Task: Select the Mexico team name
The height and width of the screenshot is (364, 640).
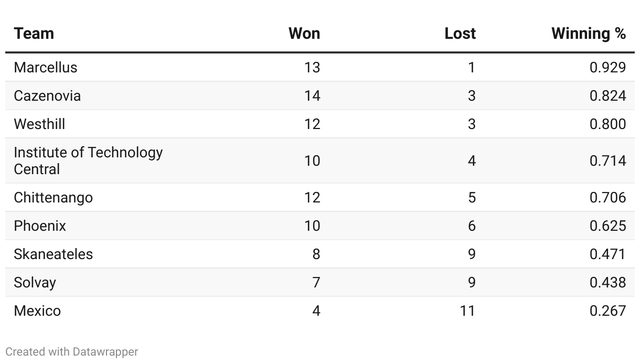Action: coord(37,311)
